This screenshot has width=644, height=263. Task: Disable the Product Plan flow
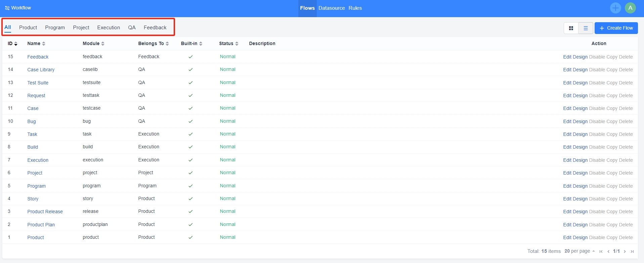click(597, 225)
